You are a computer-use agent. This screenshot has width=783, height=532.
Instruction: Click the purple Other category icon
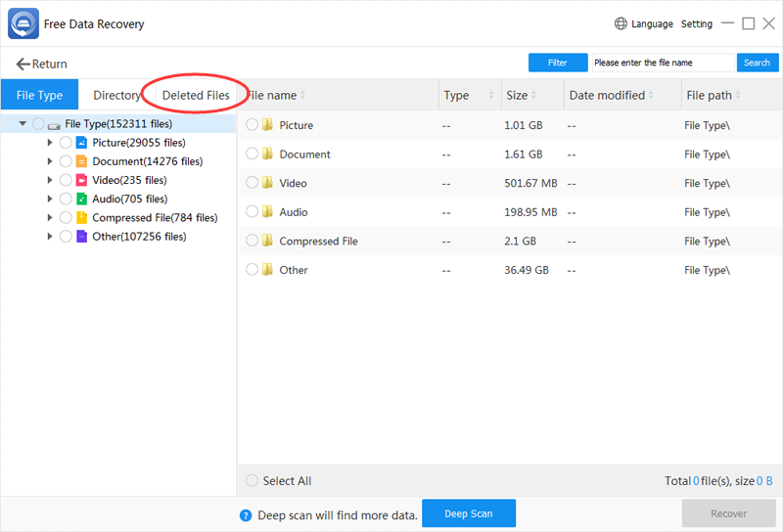[82, 237]
